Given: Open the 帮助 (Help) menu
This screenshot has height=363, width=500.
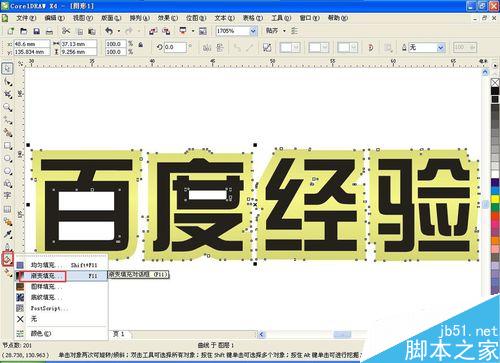Looking at the screenshot, I should (338, 18).
